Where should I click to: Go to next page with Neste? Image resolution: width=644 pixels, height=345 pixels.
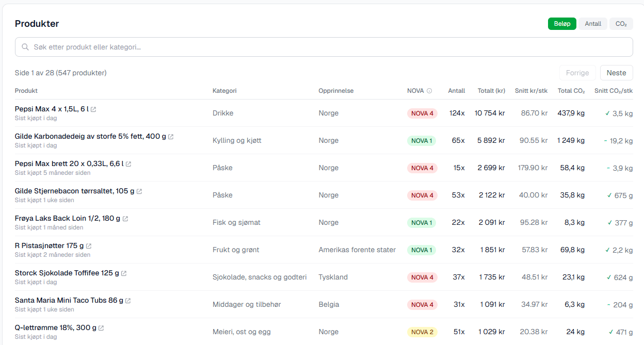click(x=616, y=73)
